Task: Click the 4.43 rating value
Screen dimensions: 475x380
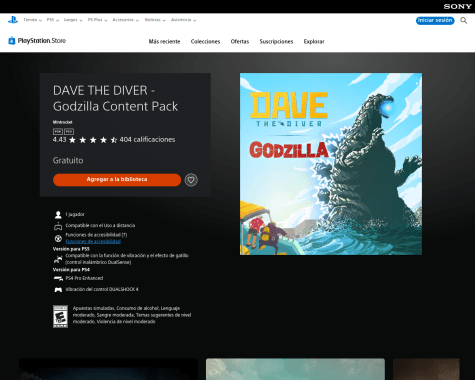Action: [x=59, y=140]
